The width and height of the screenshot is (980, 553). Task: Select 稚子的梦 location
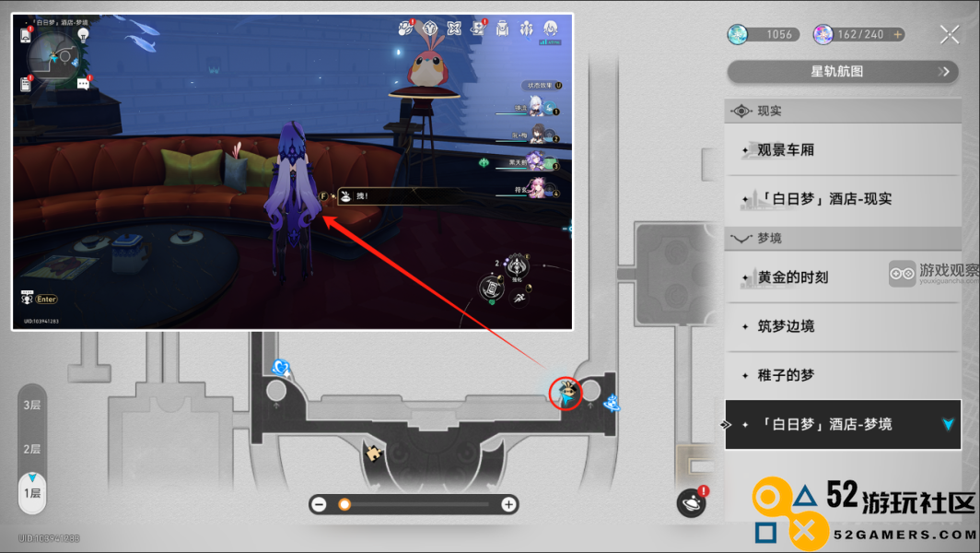pos(843,375)
